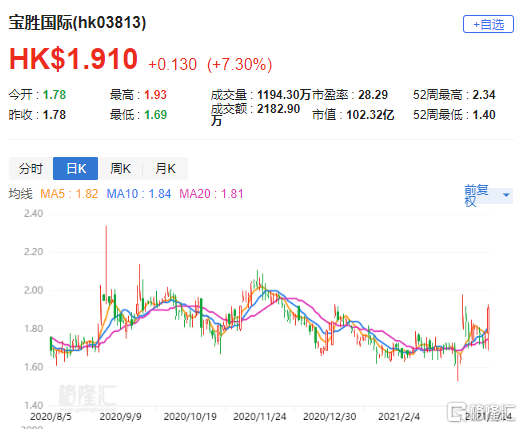The image size is (522, 429).
Task: Open the 月K monthly chart tab
Action: click(165, 168)
